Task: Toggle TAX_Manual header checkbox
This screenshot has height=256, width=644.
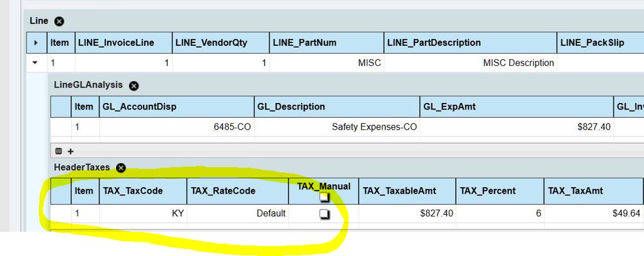Action: pos(324,197)
